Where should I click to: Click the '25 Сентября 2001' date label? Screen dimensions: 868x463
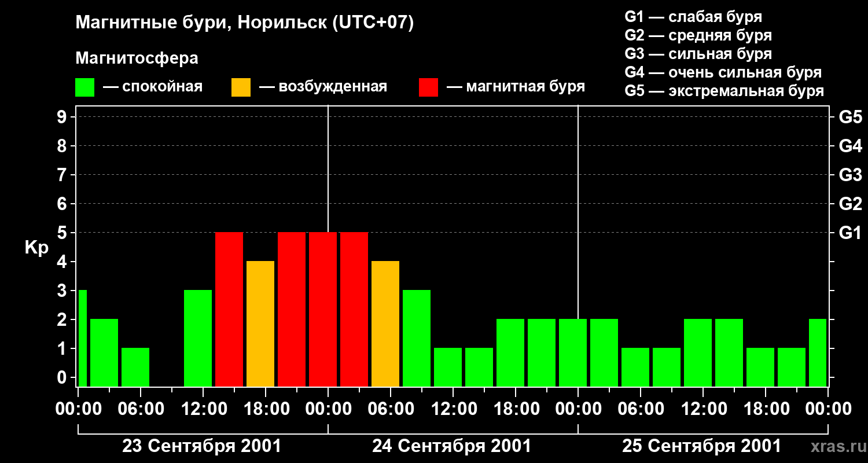[x=702, y=446]
